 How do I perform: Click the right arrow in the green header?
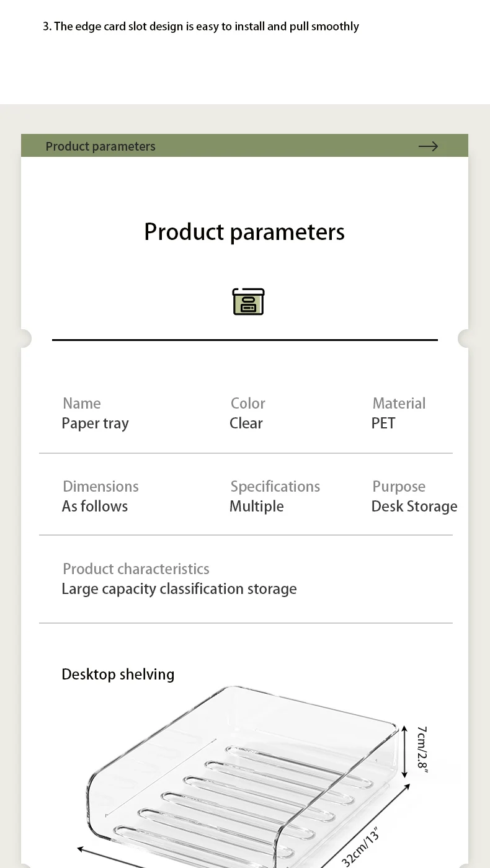pyautogui.click(x=428, y=146)
